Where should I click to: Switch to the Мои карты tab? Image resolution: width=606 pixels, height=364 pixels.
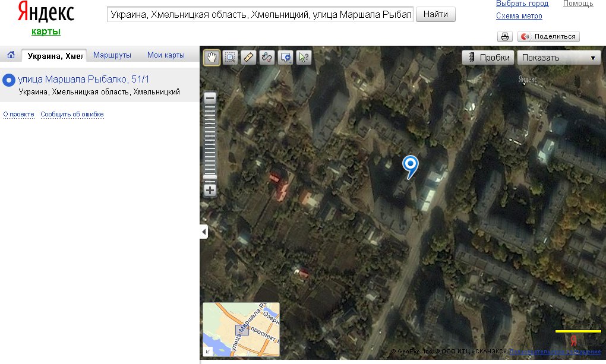(x=166, y=55)
